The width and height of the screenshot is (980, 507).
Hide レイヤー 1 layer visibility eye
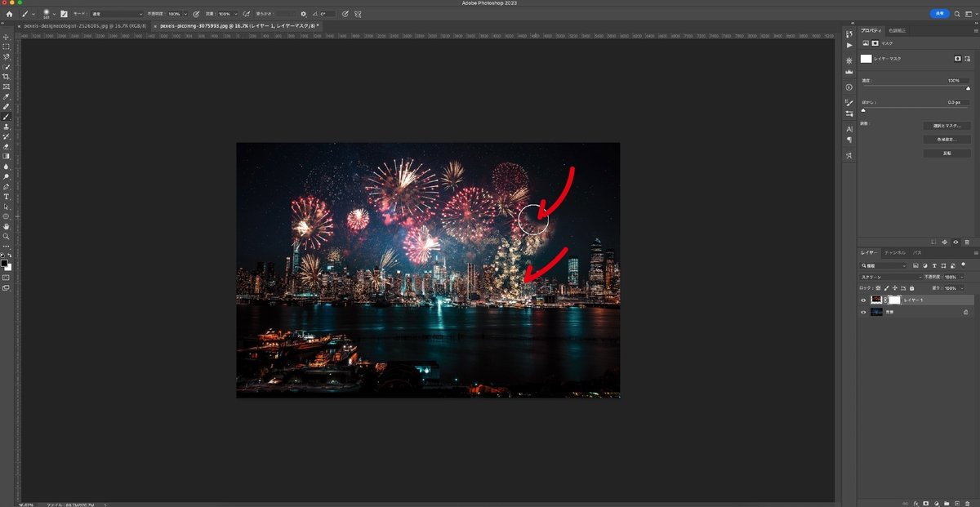pos(863,300)
